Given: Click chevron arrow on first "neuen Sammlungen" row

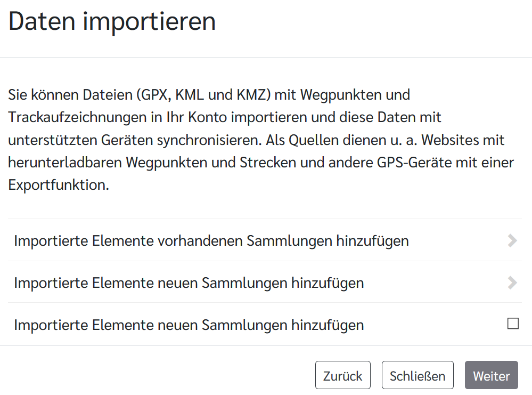Looking at the screenshot, I should (512, 283).
